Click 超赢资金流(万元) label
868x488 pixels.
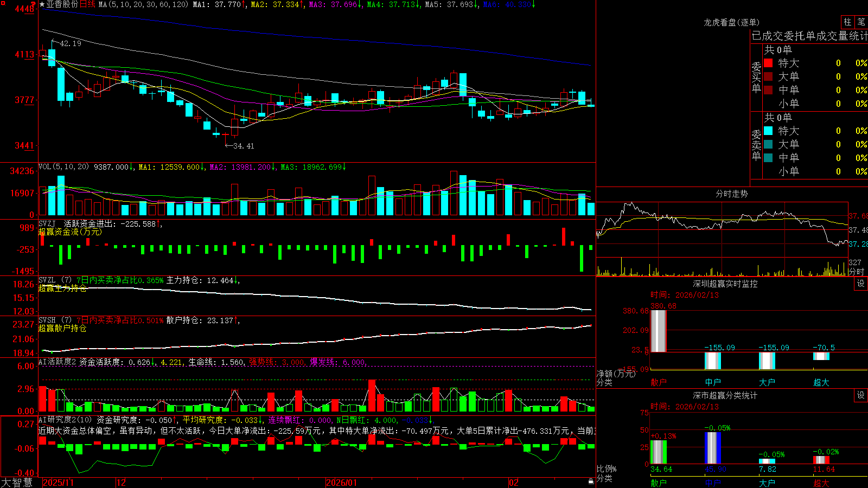(70, 232)
